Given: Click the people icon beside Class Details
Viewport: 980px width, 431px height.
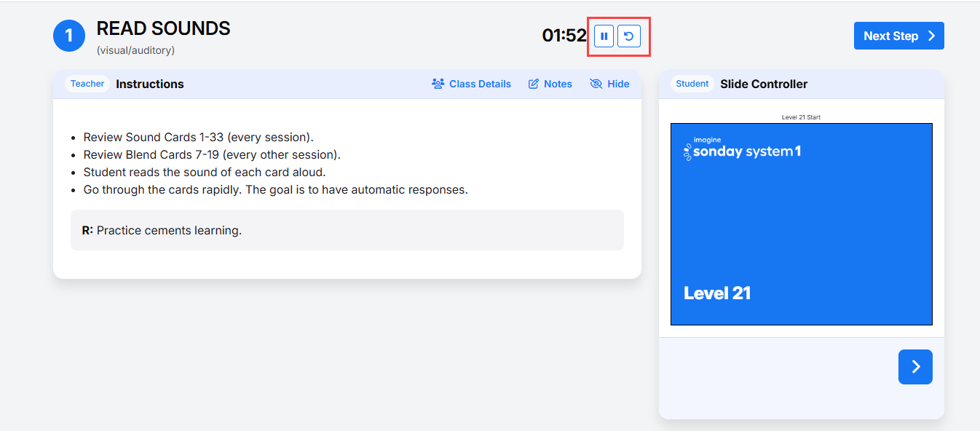Looking at the screenshot, I should click(x=438, y=84).
